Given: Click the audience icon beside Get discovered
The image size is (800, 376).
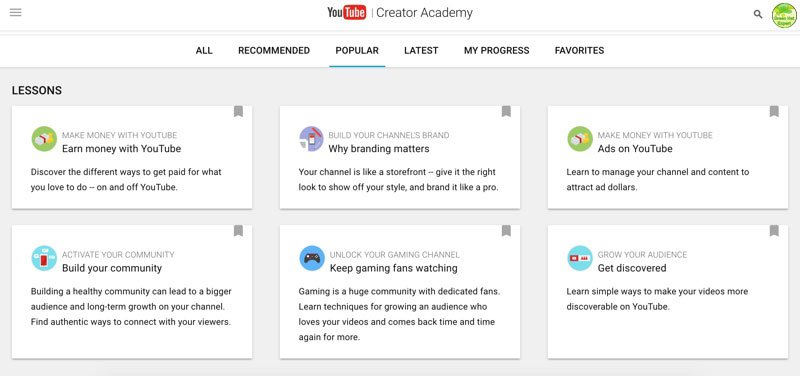Looking at the screenshot, I should (580, 258).
